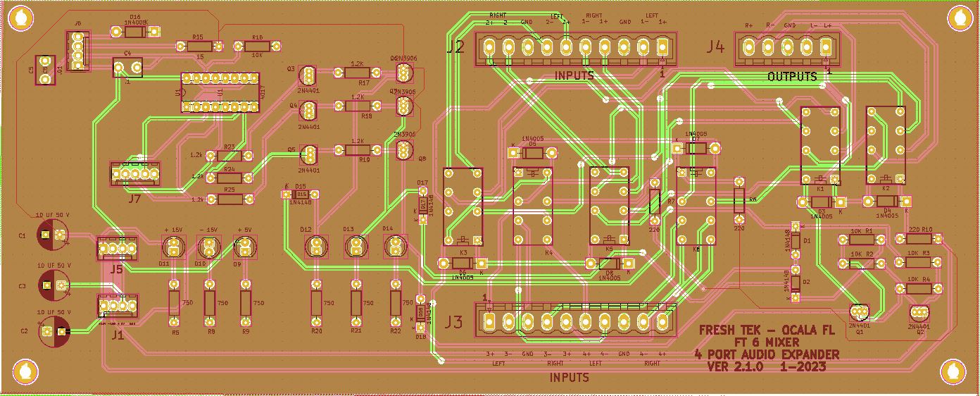Select the J1 connector label
Viewport: 980px width, 396px height.
pyautogui.click(x=117, y=335)
